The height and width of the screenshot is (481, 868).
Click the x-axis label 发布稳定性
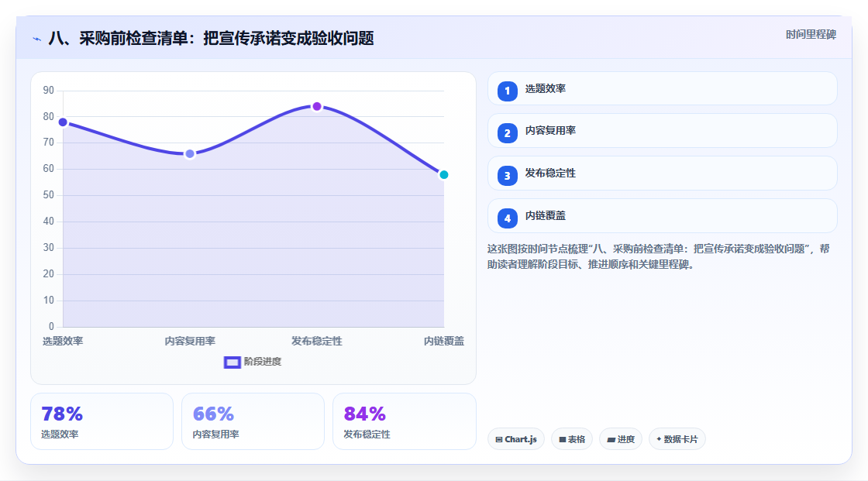coord(317,342)
